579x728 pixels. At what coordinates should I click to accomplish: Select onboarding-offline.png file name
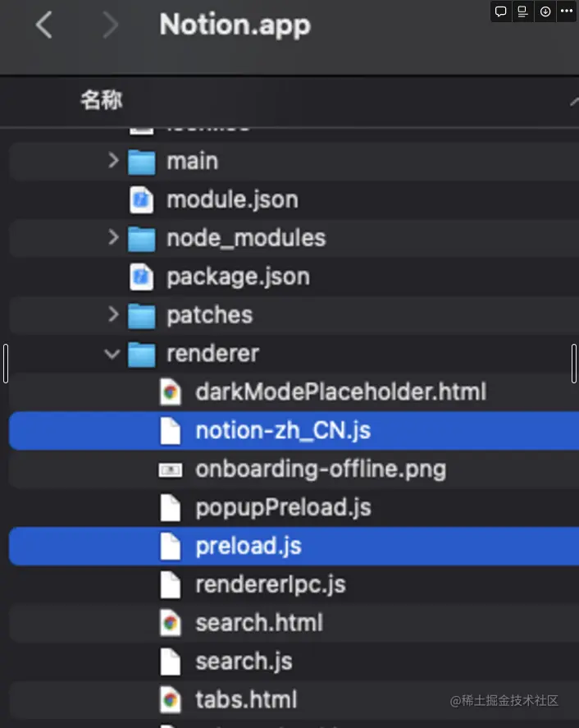click(321, 469)
